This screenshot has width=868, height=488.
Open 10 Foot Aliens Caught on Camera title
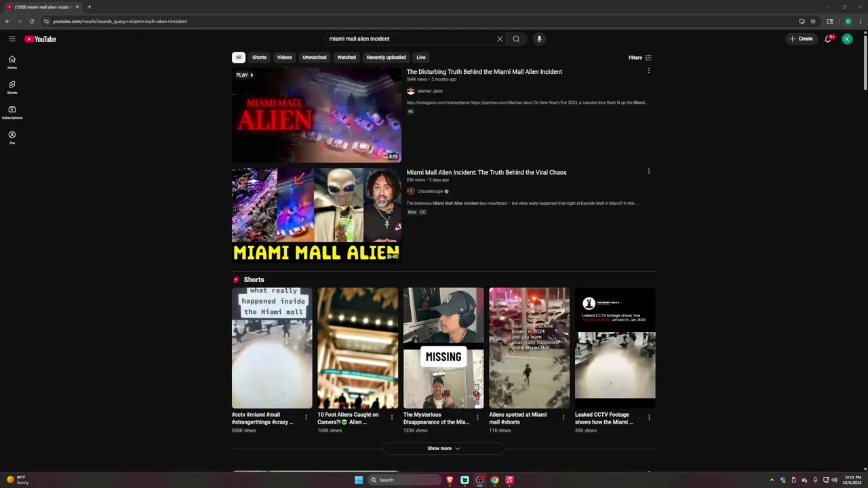(349, 418)
